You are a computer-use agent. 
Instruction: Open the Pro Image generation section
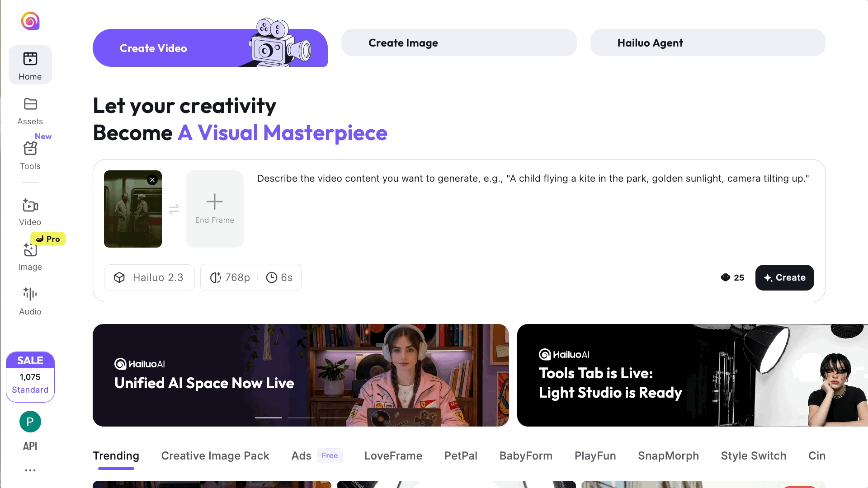tap(30, 255)
